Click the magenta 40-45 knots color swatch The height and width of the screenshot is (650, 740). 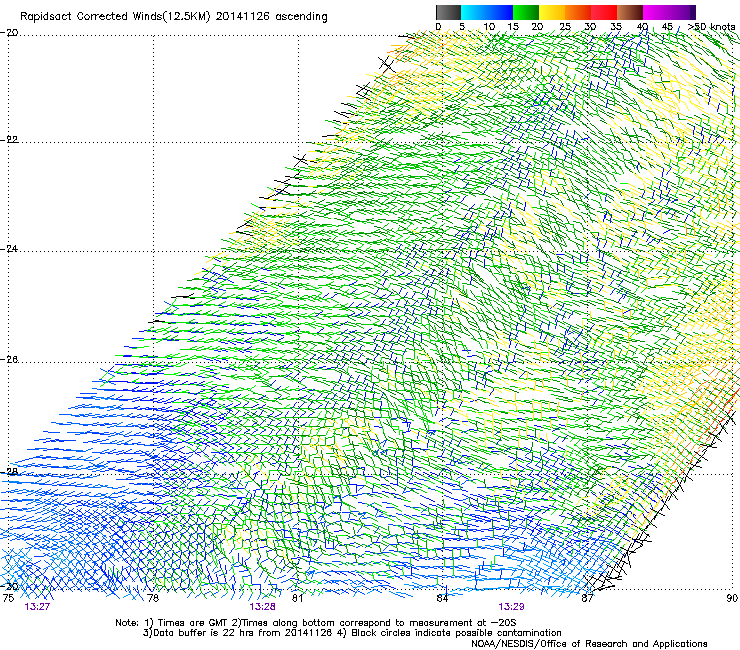coord(656,12)
